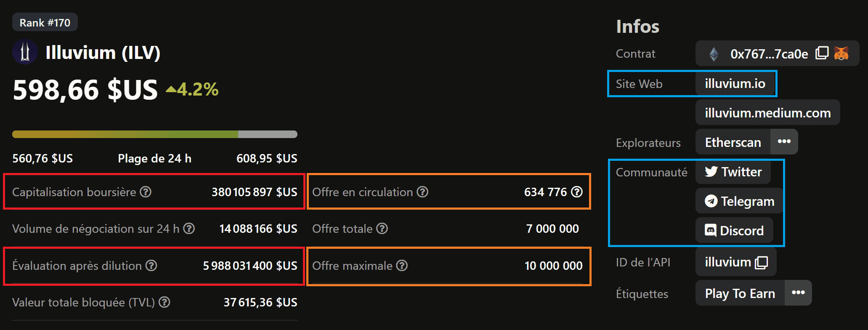Visit the illuvium.io website link
The image size is (868, 330).
coord(735,84)
